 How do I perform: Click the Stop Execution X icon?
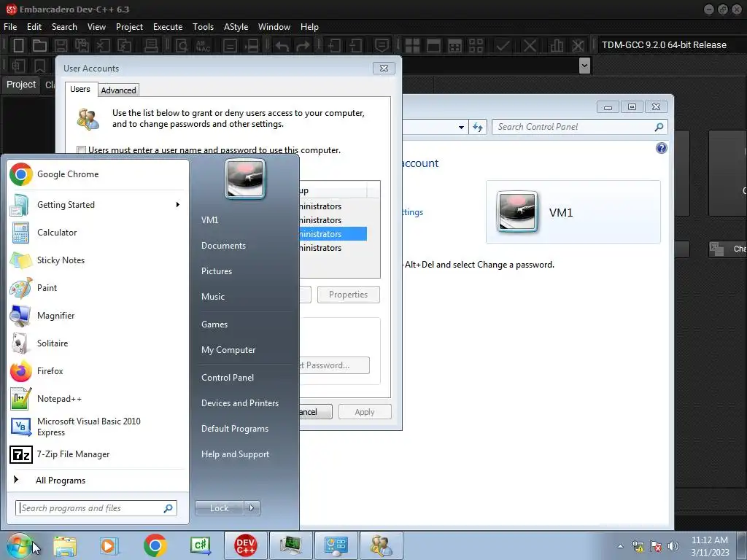530,46
